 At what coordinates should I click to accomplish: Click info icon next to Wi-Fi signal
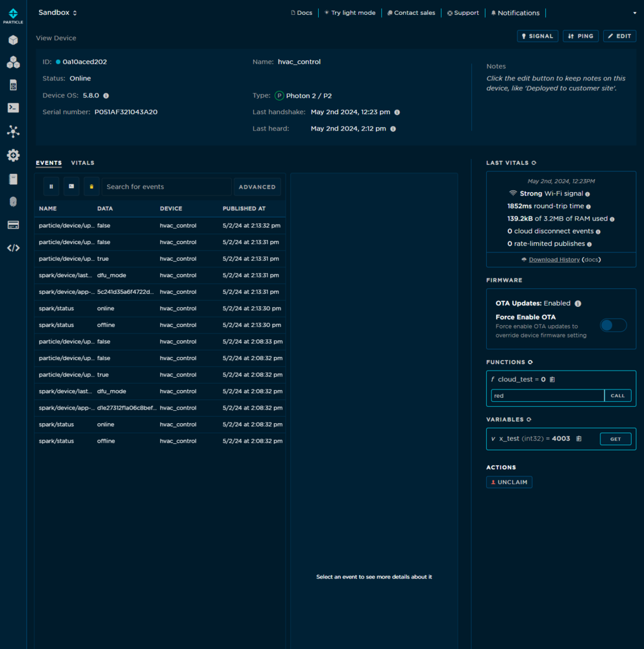point(588,194)
